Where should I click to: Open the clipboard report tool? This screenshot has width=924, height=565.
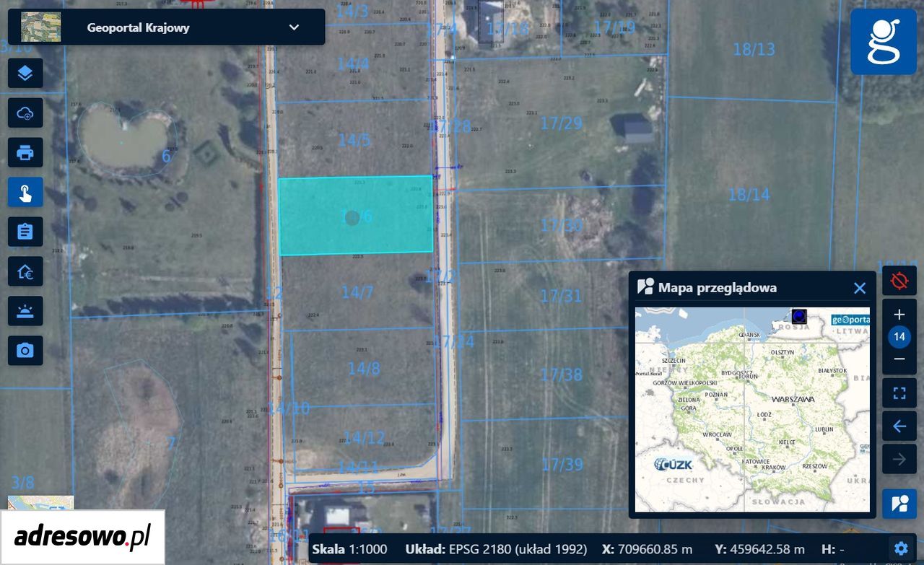point(25,232)
